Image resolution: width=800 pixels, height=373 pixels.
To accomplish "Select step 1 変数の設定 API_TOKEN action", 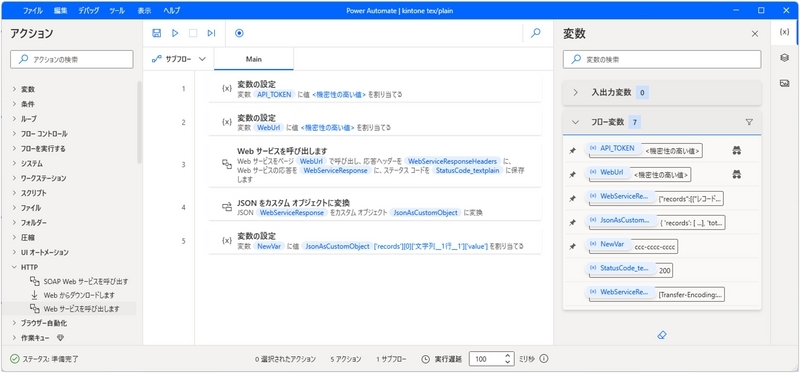I will click(375, 89).
